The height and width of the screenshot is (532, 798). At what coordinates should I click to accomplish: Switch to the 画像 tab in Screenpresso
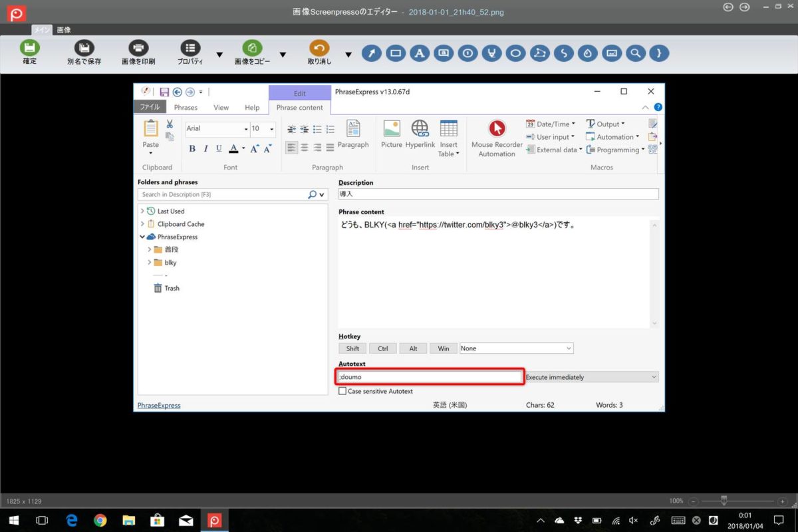point(64,30)
